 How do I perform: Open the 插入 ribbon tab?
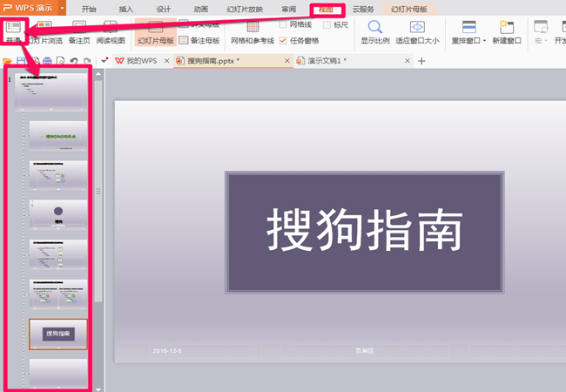pos(126,9)
